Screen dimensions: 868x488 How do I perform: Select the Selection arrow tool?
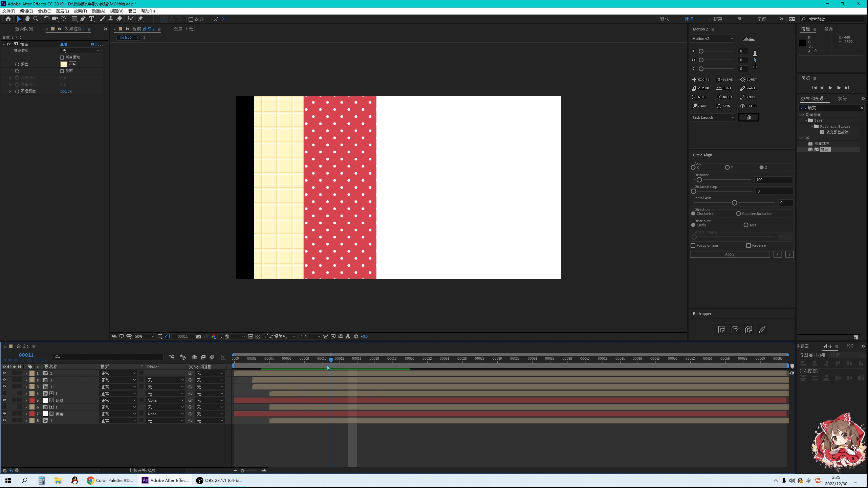tap(19, 19)
